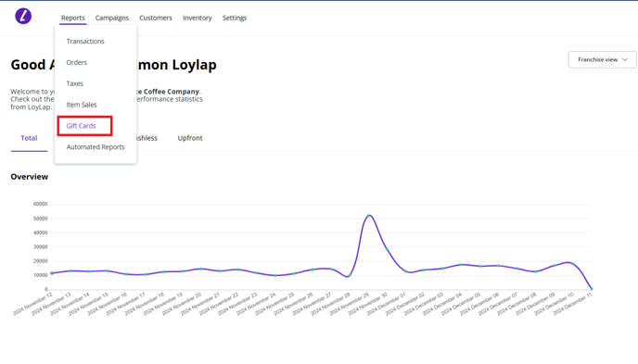Open the Campaigns menu
Image resolution: width=638 pixels, height=364 pixels.
click(112, 18)
